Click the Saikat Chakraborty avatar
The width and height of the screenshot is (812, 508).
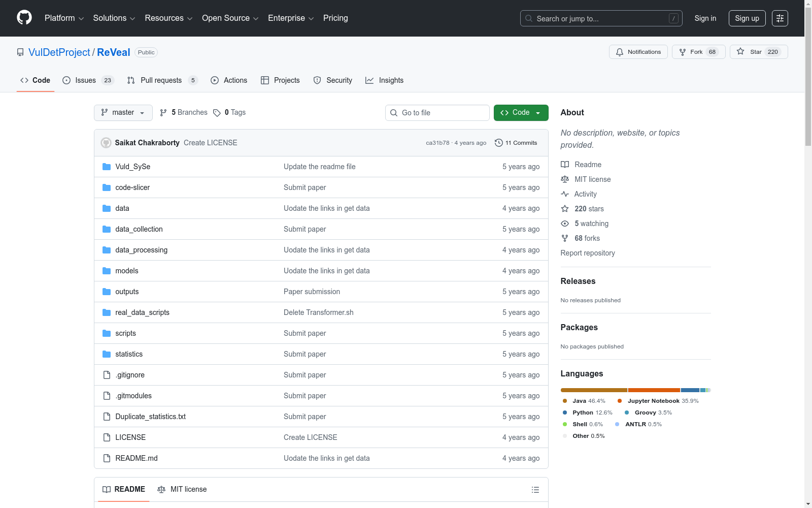pos(106,143)
